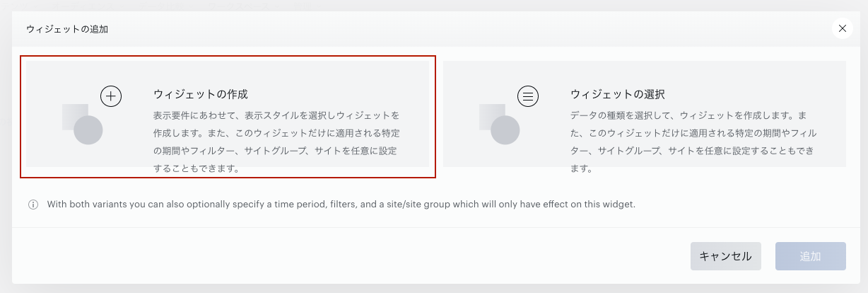Viewport: 868px width, 293px height.
Task: Click the plus icon on ウィジェットの作成
Action: point(111,96)
